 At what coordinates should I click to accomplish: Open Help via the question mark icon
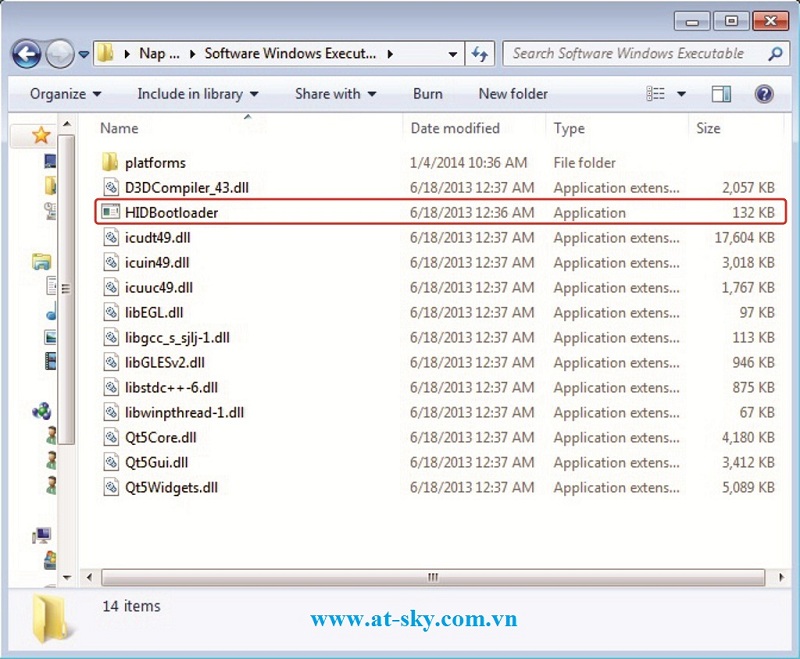(x=764, y=94)
